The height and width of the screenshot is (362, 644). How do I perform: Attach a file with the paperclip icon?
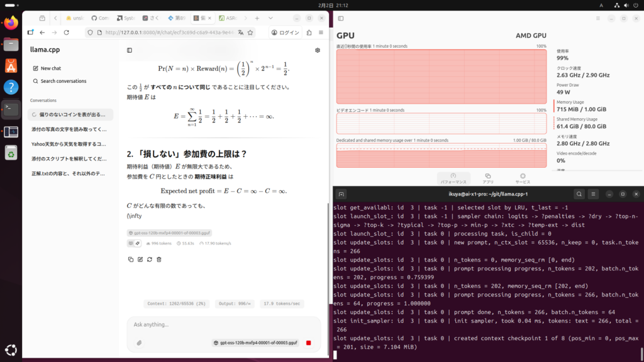click(139, 343)
